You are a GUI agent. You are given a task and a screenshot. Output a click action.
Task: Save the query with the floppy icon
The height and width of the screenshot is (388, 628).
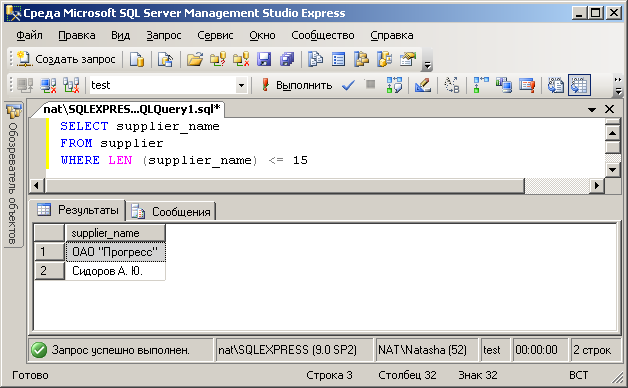coord(264,59)
